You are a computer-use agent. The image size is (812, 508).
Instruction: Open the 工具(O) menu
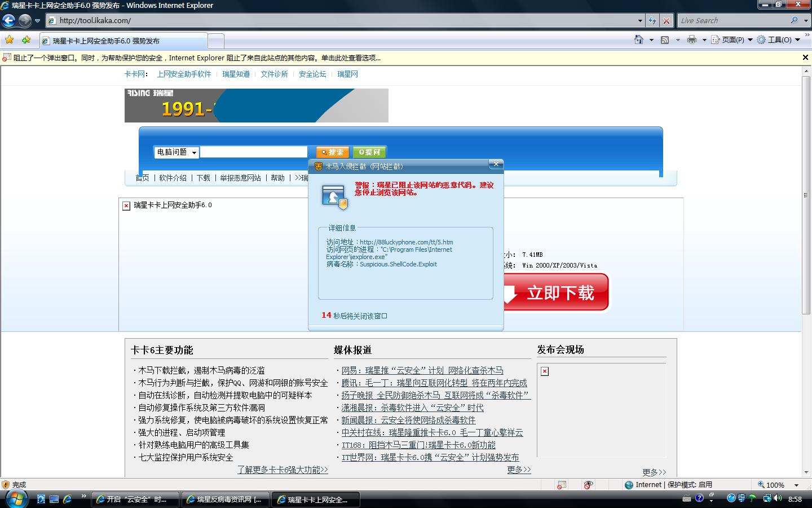point(778,40)
